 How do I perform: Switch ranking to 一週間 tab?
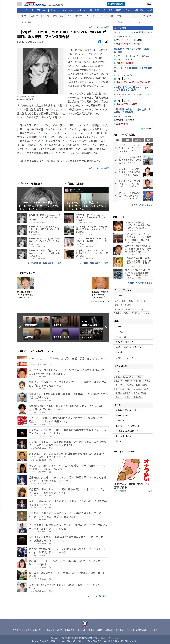coord(127,140)
